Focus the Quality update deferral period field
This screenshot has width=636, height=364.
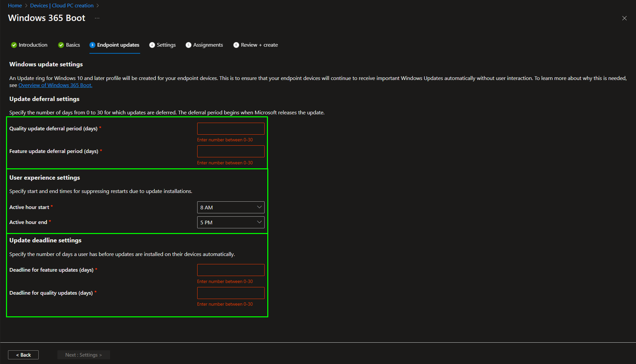pos(231,129)
